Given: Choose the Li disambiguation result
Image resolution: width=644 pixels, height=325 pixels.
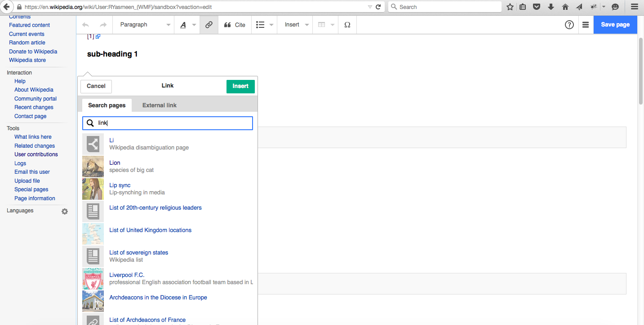Looking at the screenshot, I should coord(168,144).
